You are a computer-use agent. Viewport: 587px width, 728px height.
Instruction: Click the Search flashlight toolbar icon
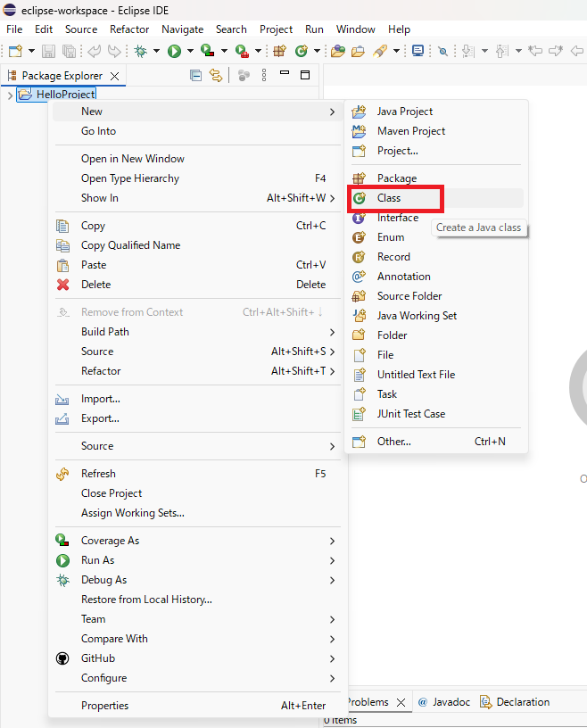coord(380,51)
